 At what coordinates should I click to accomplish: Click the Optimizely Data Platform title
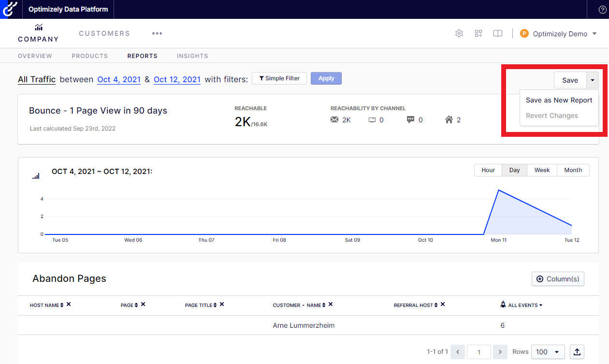pyautogui.click(x=68, y=9)
